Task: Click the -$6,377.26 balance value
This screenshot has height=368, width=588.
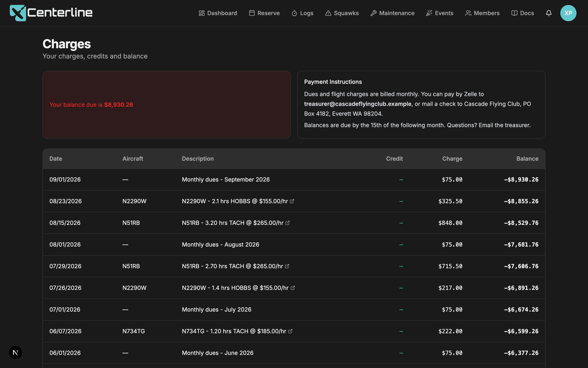Action: click(521, 353)
